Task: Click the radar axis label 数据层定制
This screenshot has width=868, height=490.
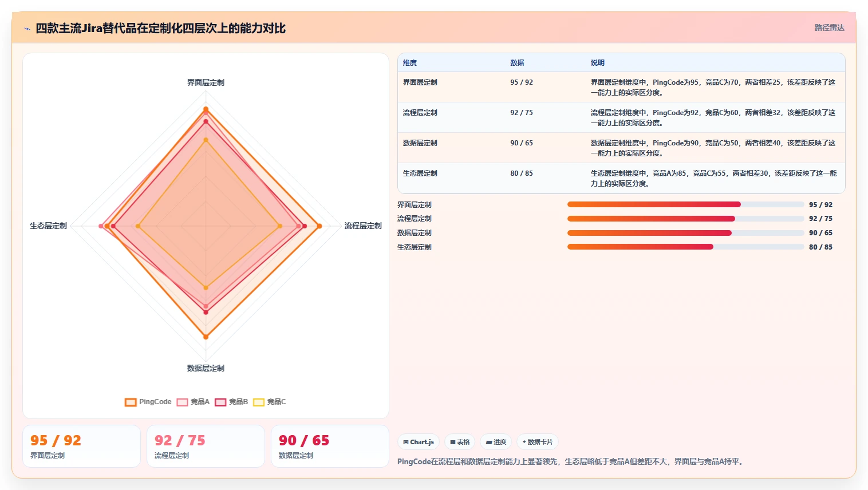Action: click(x=206, y=368)
